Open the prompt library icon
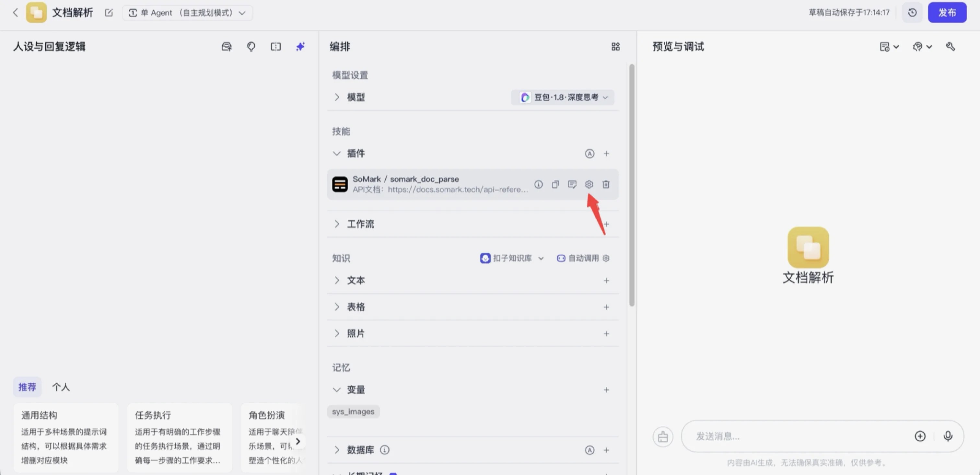The height and width of the screenshot is (475, 980). (226, 47)
